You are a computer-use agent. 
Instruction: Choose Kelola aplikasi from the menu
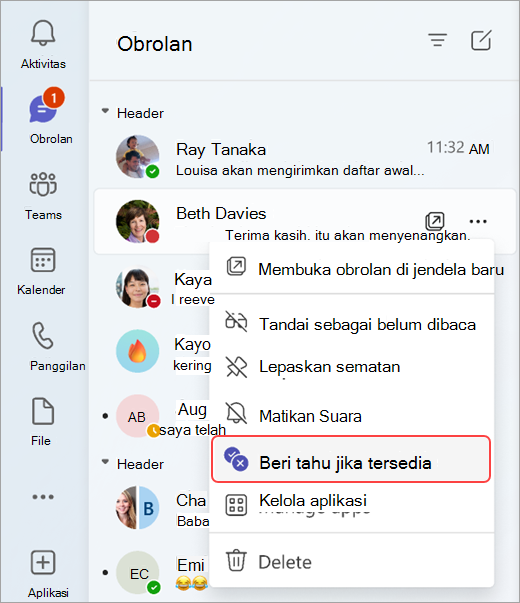352,505
